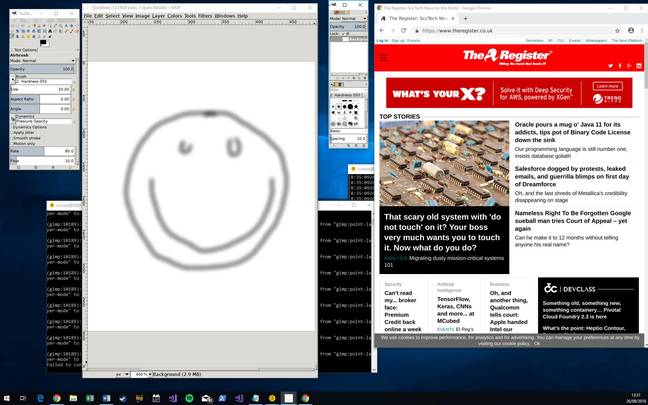648x405 pixels.
Task: Click the Hardness 050 brush name field in Tool Options
Action: pos(43,81)
